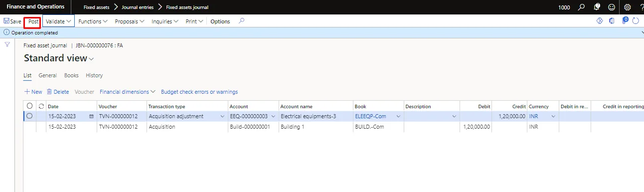Open Budget check errors or warnings

[x=199, y=92]
